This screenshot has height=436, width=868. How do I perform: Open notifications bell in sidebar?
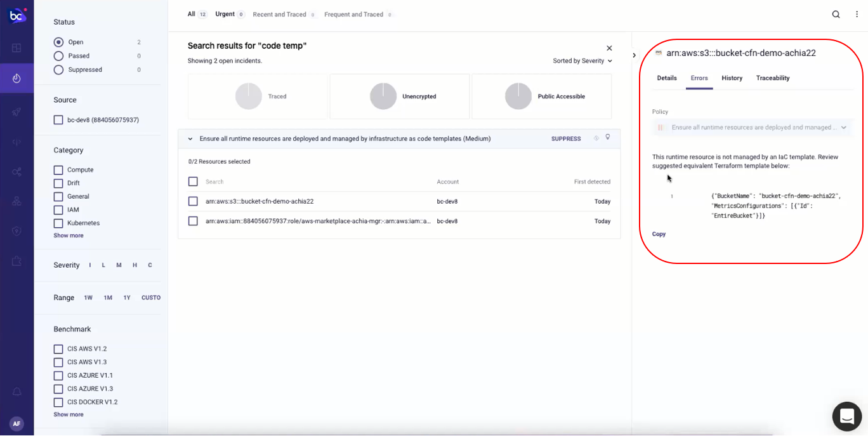point(16,392)
